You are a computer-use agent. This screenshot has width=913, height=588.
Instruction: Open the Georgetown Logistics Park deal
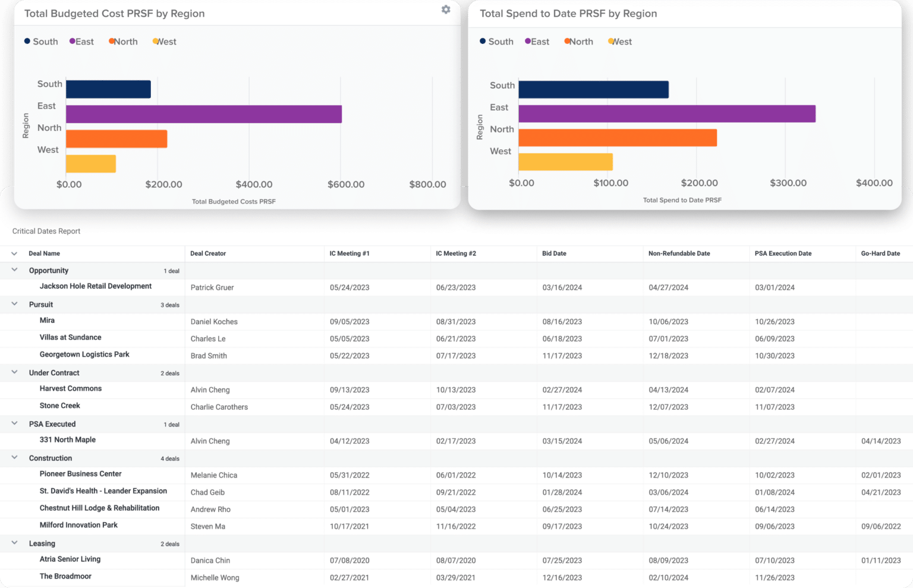pos(84,354)
